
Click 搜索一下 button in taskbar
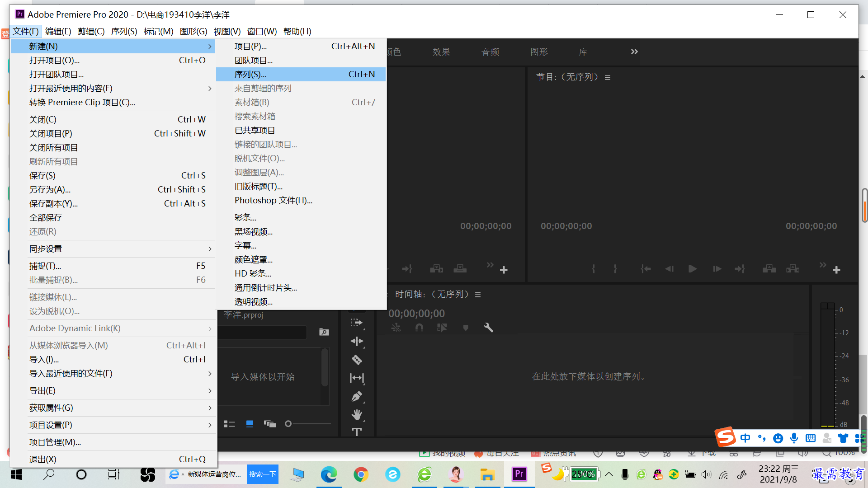[x=263, y=474]
